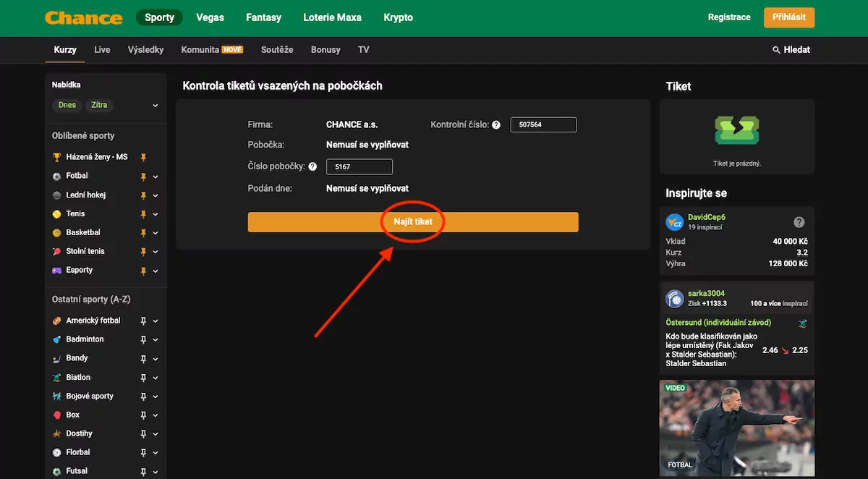Image resolution: width=868 pixels, height=479 pixels.
Task: Pin Americký fotbal to favorites
Action: point(143,321)
